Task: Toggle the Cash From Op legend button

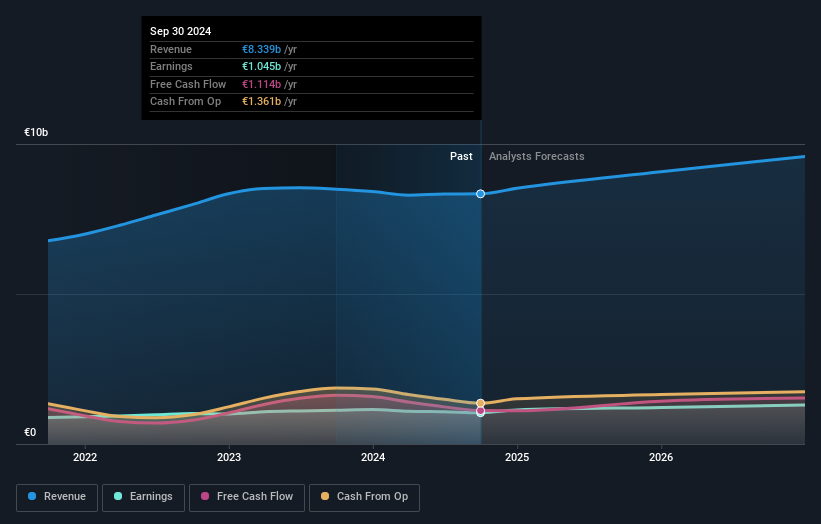Action: click(x=364, y=497)
